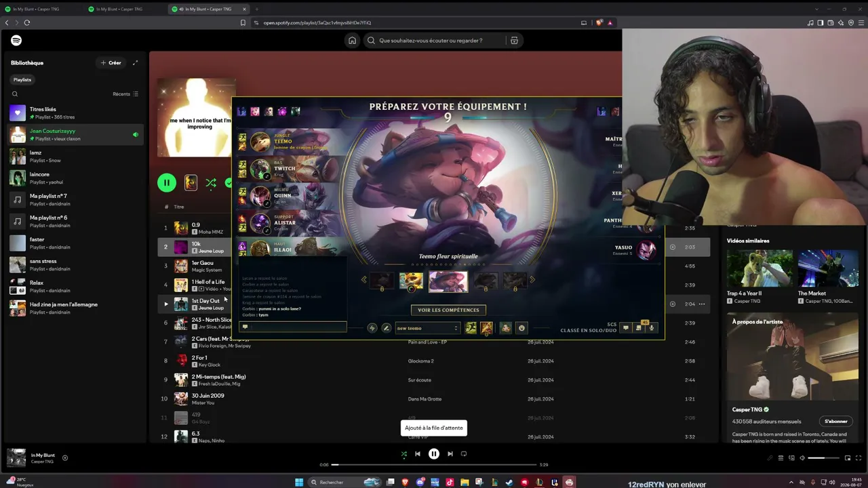868x488 pixels.
Task: Click VOIR LES COMPÉTENCES in champion select
Action: click(x=448, y=310)
